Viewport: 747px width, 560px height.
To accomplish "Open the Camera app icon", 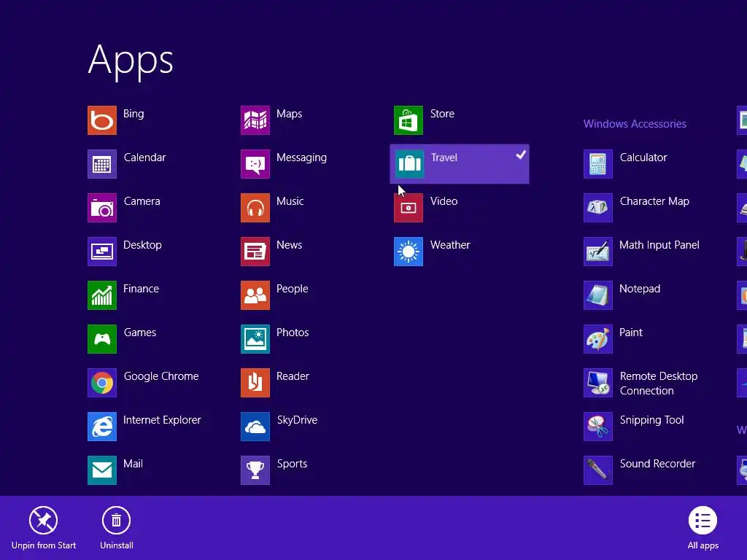I will (x=102, y=208).
